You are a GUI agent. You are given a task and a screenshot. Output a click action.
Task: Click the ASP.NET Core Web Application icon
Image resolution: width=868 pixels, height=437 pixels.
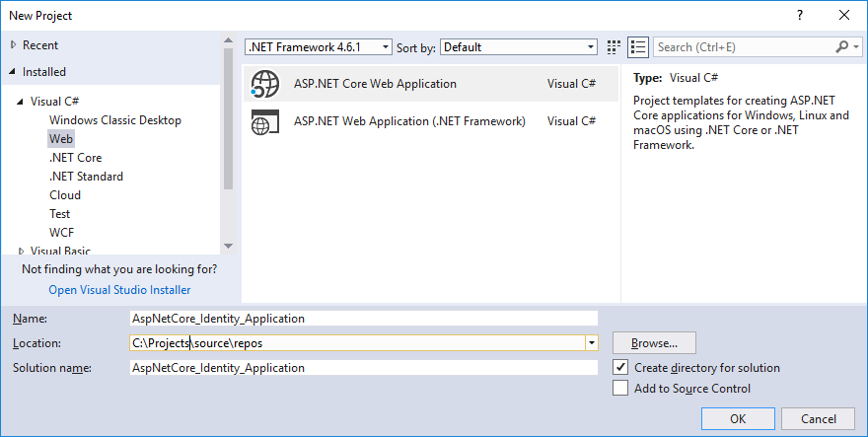pyautogui.click(x=266, y=84)
